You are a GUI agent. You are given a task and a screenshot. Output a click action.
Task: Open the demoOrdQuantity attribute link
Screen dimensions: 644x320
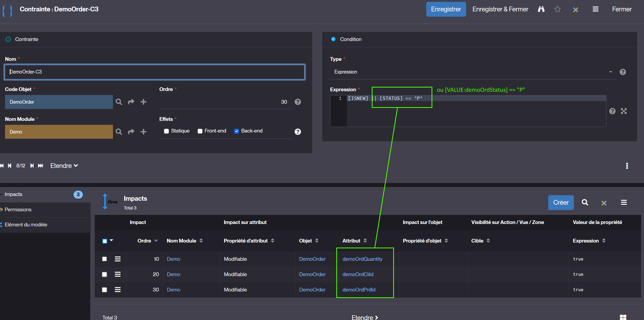point(362,259)
